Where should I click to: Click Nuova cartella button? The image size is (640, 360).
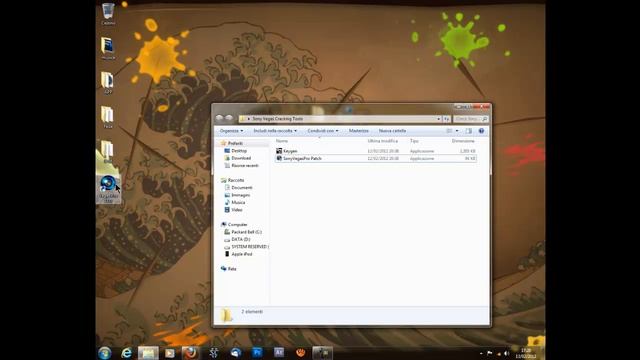point(392,131)
